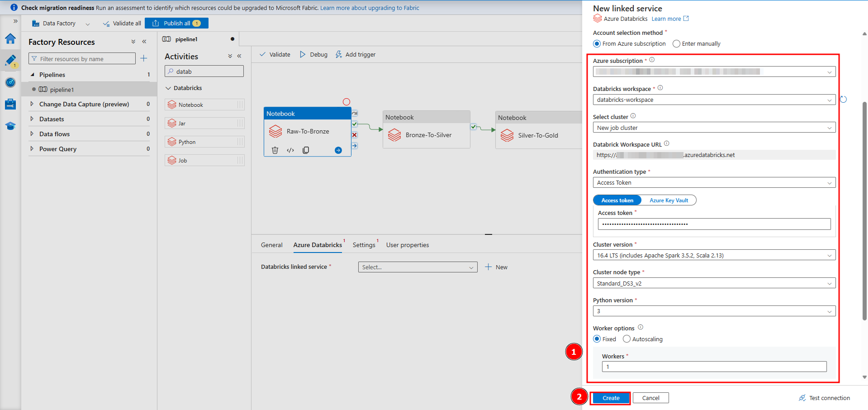Image resolution: width=868 pixels, height=410 pixels.
Task: Clone the Raw-To-Bronze activity
Action: (306, 150)
